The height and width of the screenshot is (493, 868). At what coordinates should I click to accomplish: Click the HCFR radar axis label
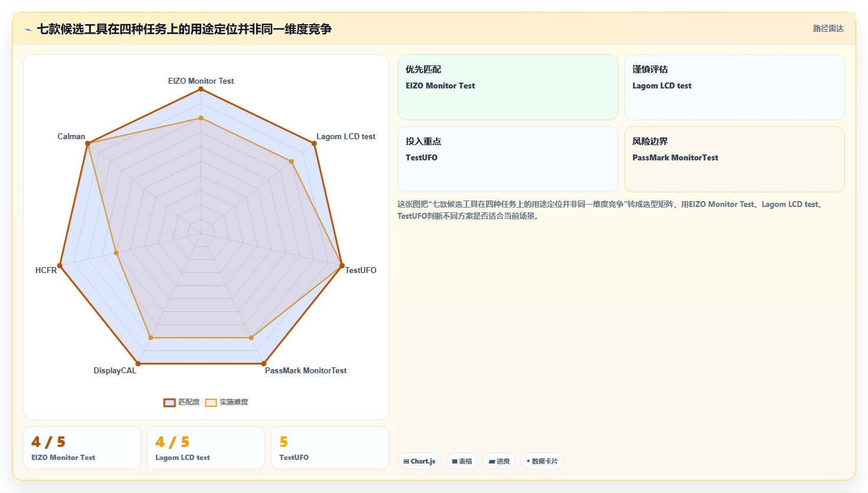46,270
